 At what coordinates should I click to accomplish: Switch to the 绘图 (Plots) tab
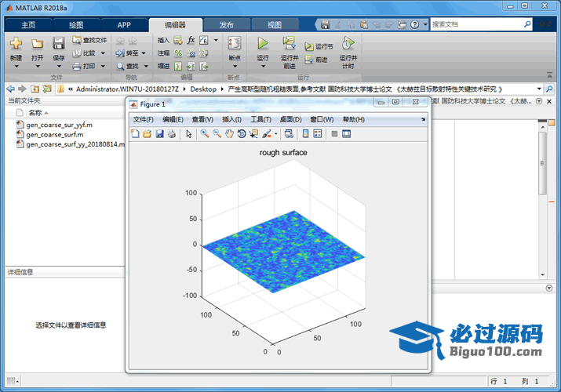tap(76, 24)
